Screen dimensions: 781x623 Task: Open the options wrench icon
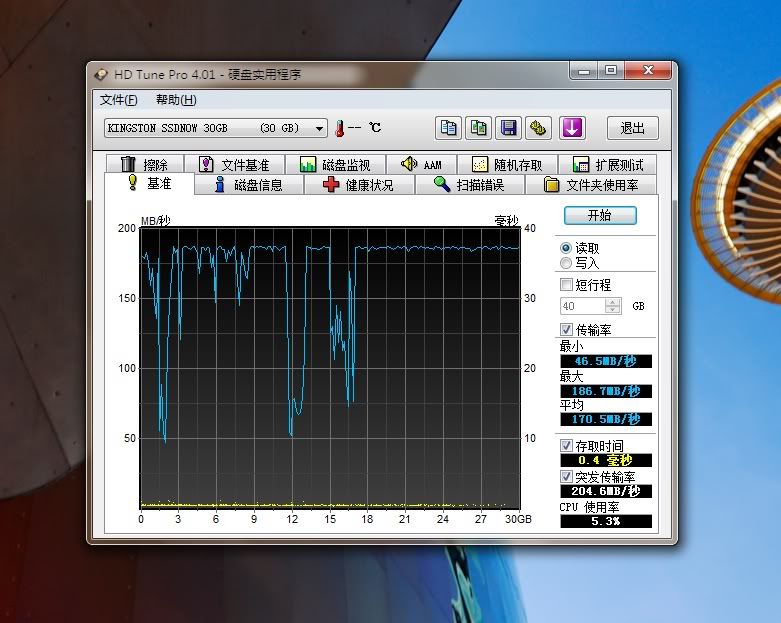(x=539, y=128)
